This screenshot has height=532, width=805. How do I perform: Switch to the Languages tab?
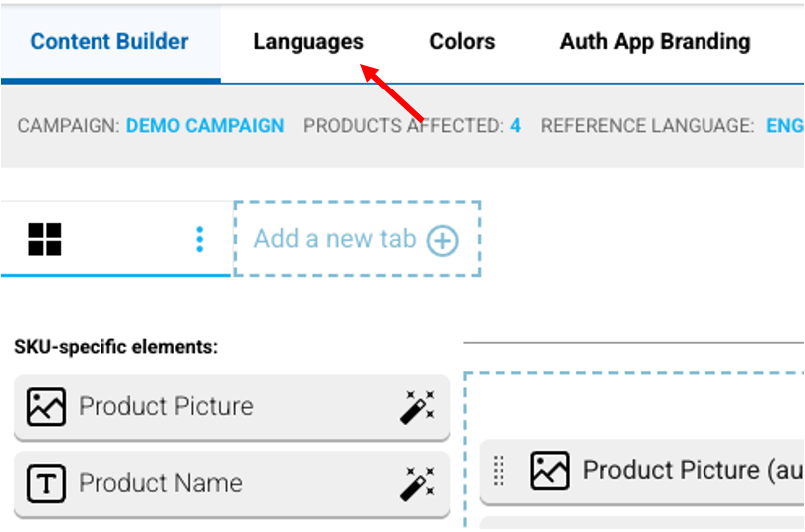click(x=308, y=42)
